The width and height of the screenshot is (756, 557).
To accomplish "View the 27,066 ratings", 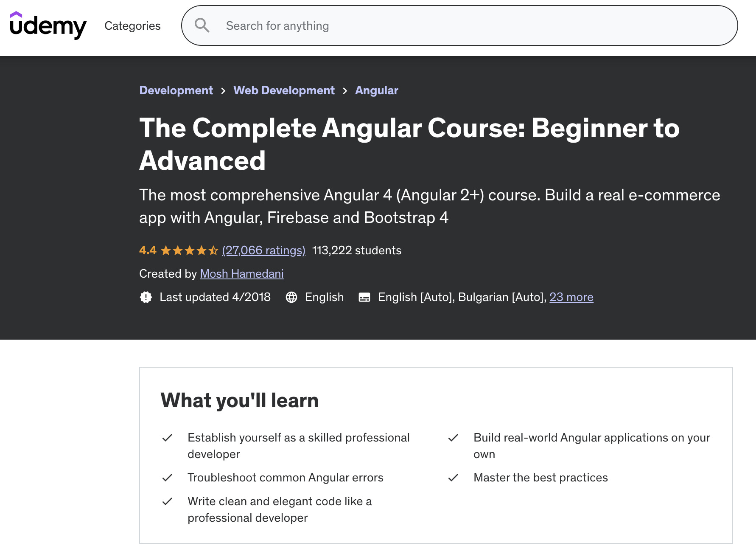I will (263, 250).
